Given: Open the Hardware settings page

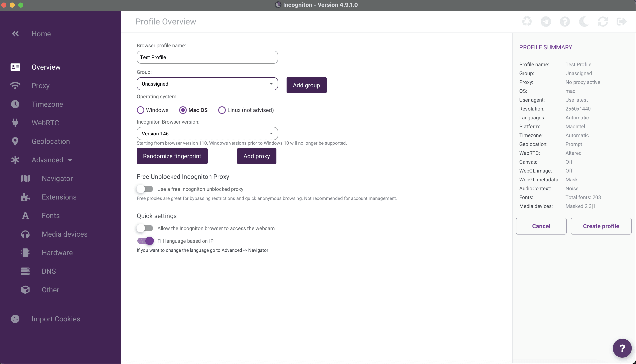Looking at the screenshot, I should click(57, 253).
